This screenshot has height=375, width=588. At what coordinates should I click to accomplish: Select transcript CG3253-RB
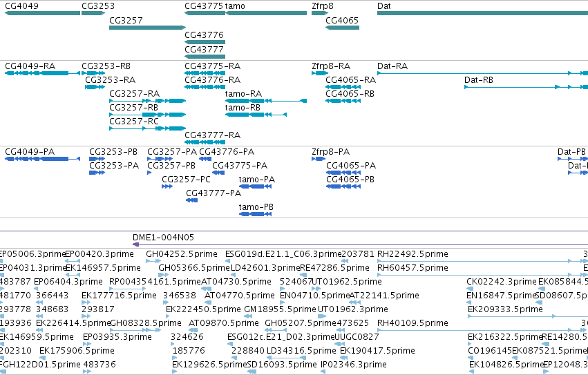93,73
